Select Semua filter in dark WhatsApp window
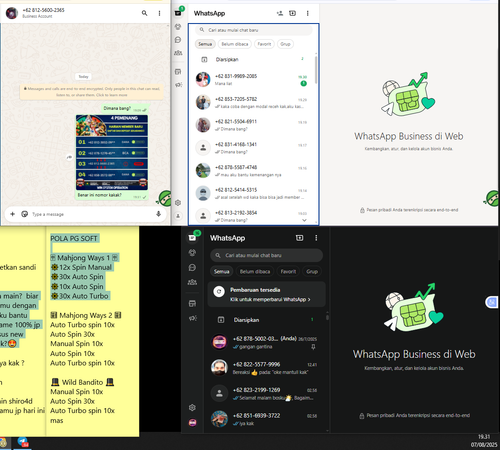 [222, 272]
